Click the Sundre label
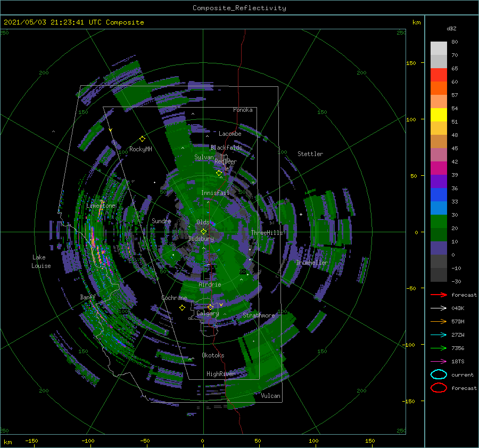Viewport: 479px width, 448px height. pyautogui.click(x=161, y=221)
